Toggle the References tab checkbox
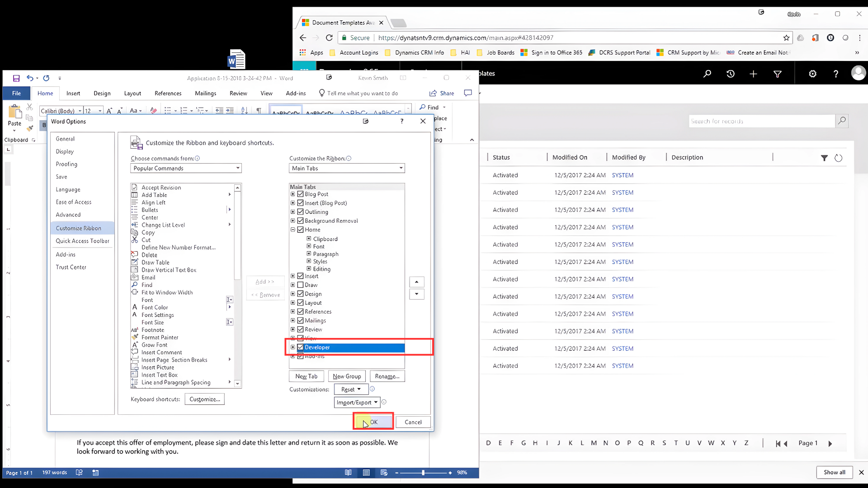This screenshot has height=488, width=868. (x=300, y=312)
